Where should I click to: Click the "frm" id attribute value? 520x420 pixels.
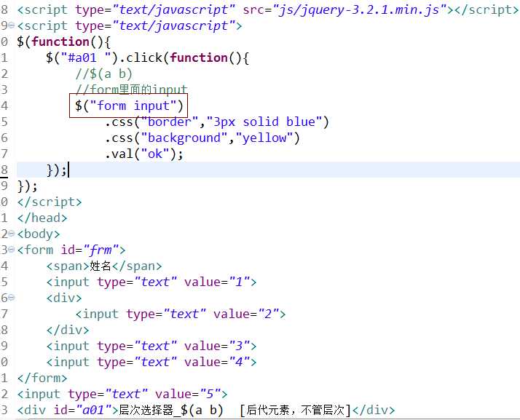point(101,250)
